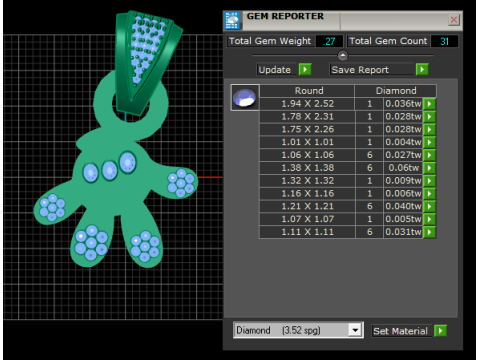Click the Save Report button

[372, 70]
